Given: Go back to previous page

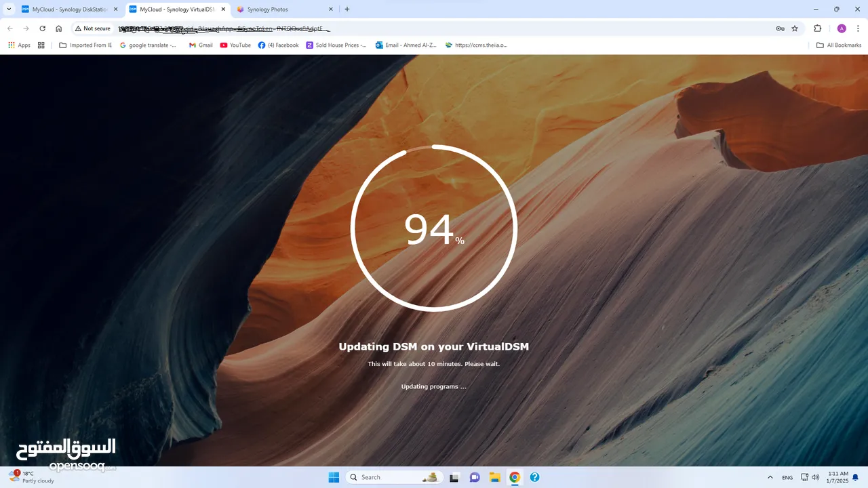Looking at the screenshot, I should 10,28.
